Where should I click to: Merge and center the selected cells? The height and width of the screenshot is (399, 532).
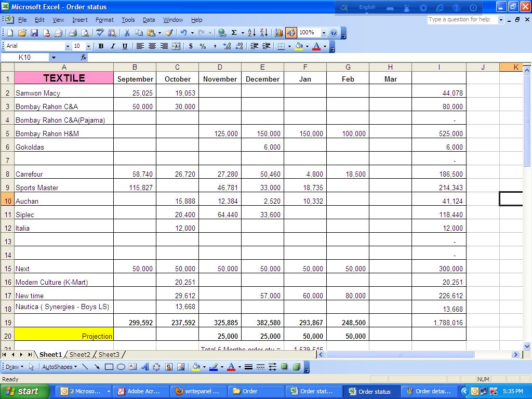pos(176,46)
